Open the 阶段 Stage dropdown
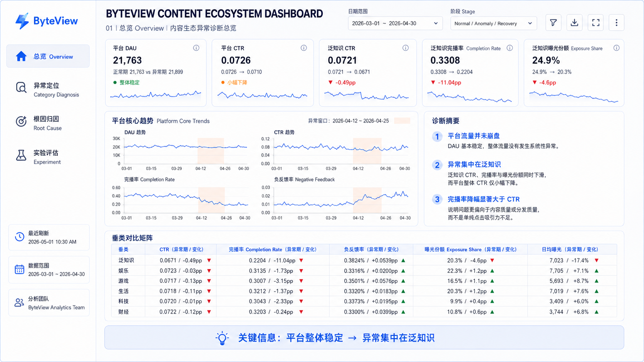644x362 pixels. 493,23
